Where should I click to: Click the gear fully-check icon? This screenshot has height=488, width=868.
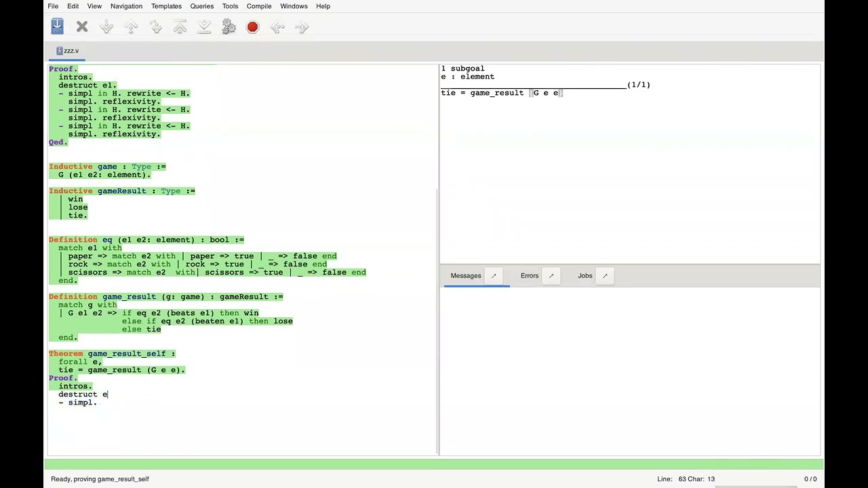coord(229,27)
